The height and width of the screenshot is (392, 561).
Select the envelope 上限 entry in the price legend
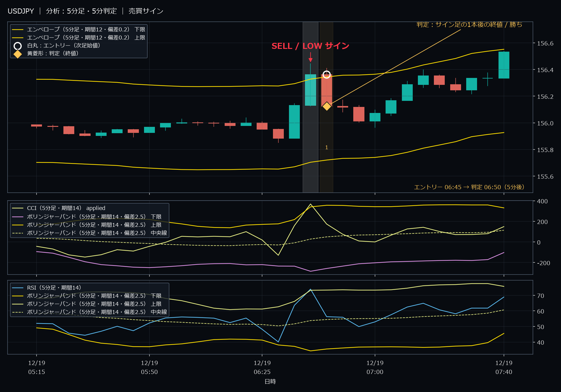point(79,37)
